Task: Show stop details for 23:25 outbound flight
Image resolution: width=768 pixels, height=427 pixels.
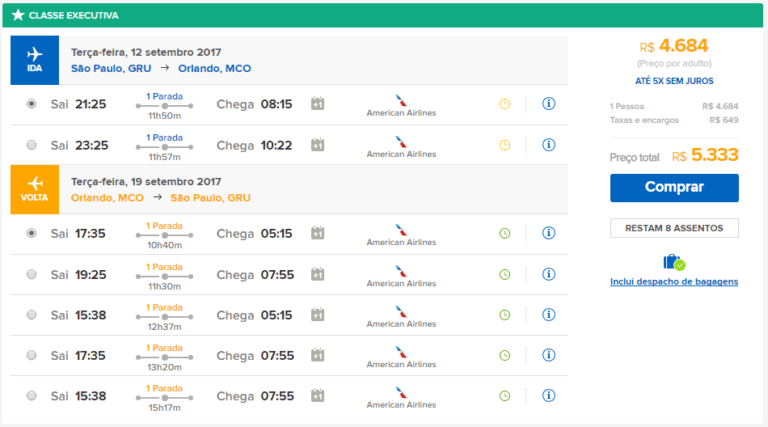Action: 164,137
